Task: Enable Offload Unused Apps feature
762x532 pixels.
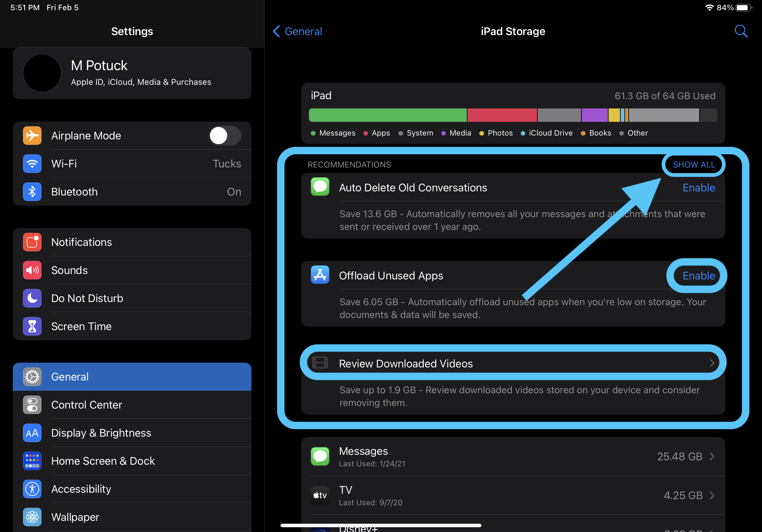Action: click(698, 276)
